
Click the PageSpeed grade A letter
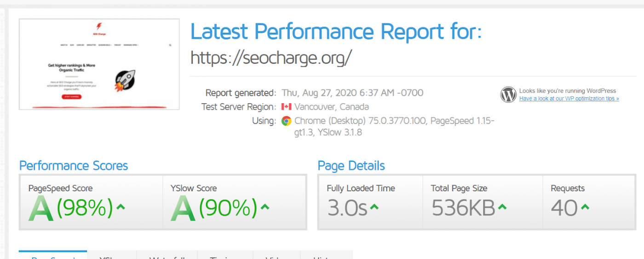tap(41, 208)
